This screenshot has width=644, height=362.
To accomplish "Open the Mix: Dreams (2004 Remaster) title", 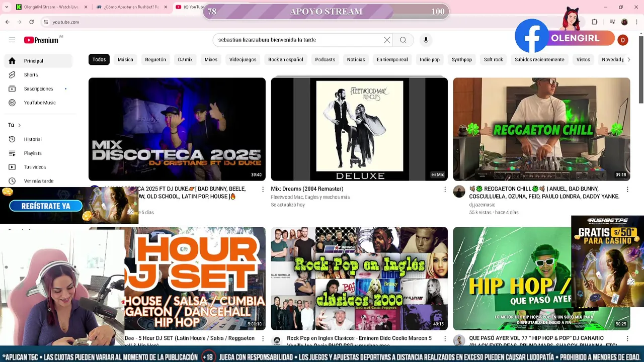I will coord(307,189).
